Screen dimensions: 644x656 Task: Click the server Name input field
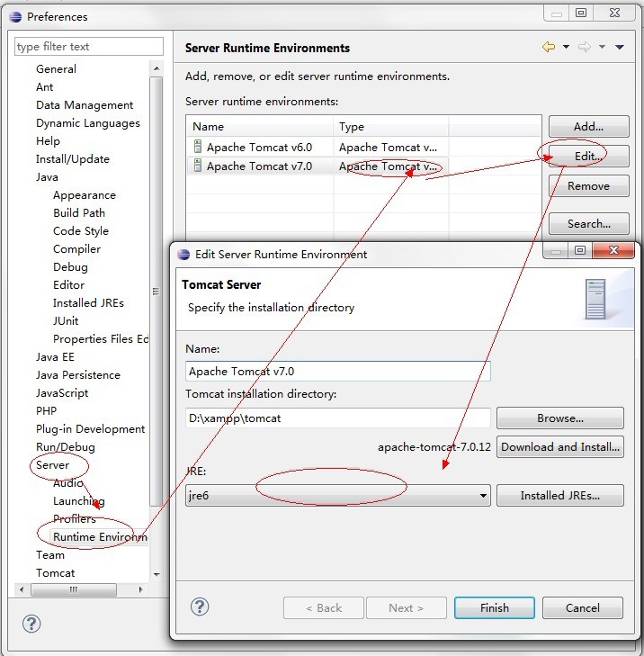(338, 371)
